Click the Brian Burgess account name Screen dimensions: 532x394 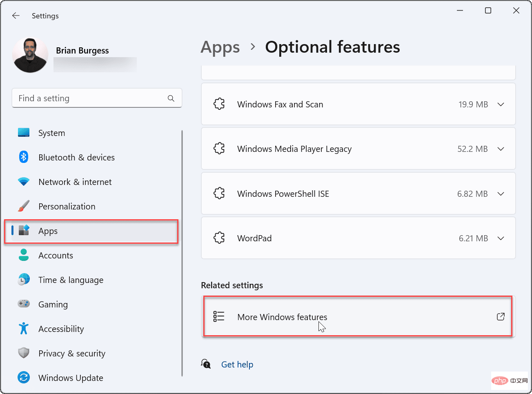click(82, 51)
